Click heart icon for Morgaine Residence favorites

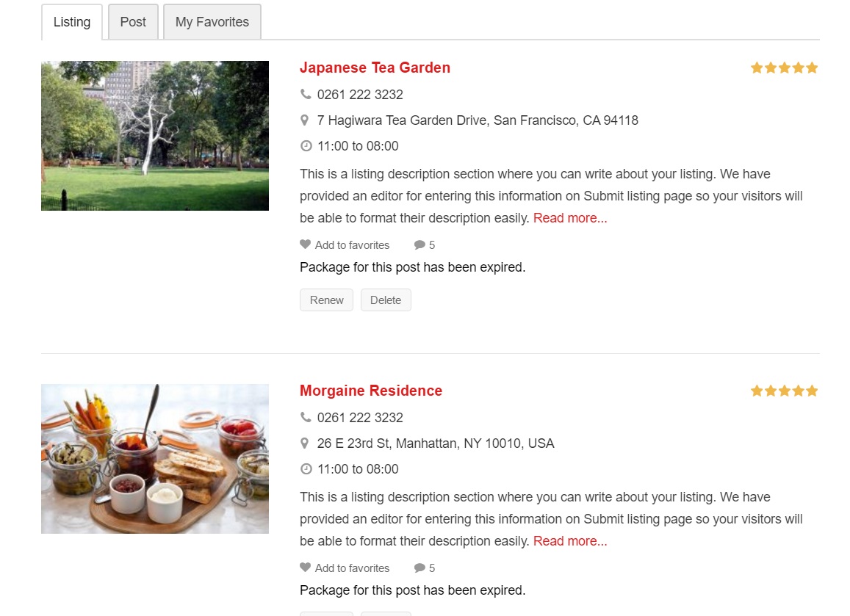pos(305,568)
